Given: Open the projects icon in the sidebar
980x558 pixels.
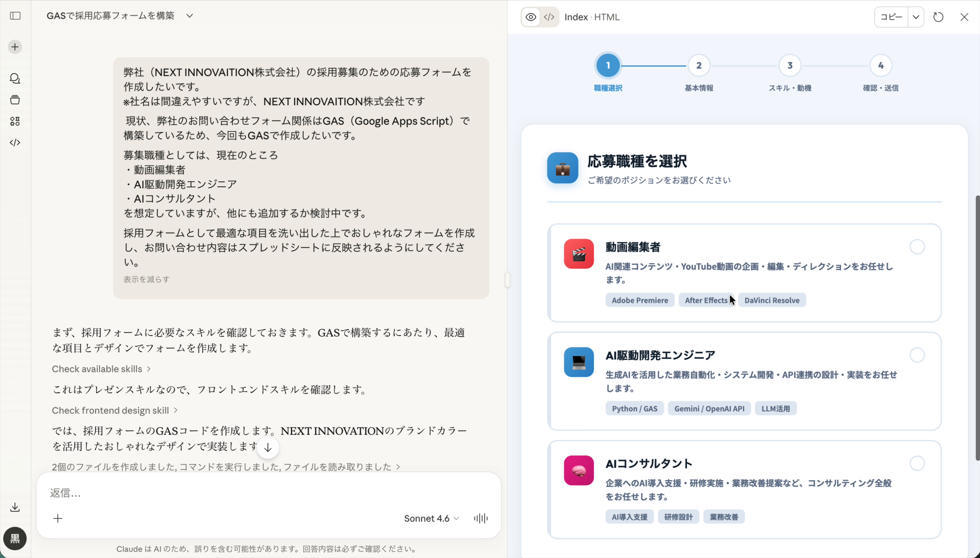Looking at the screenshot, I should click(15, 100).
